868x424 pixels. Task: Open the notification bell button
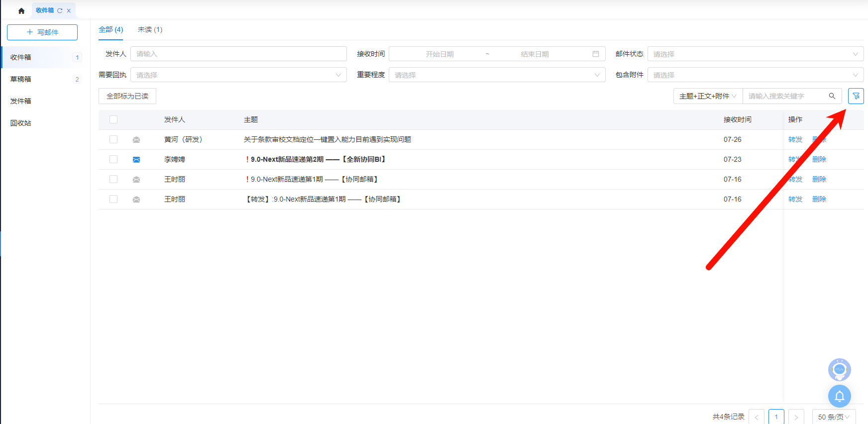pos(839,396)
